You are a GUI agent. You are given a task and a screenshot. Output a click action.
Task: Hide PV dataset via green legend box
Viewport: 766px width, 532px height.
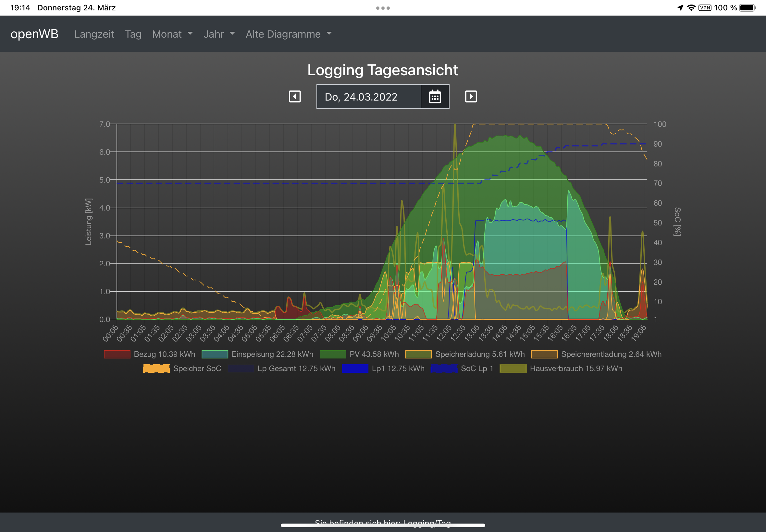pyautogui.click(x=332, y=354)
